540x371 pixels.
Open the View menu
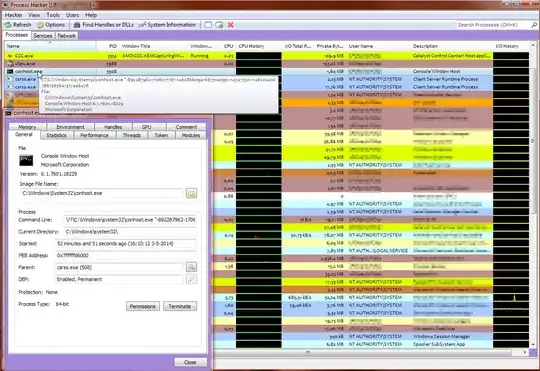[34, 15]
